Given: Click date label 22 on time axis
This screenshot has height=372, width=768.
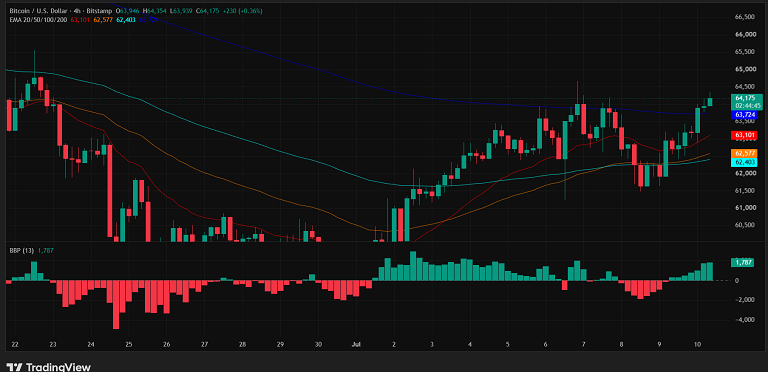Looking at the screenshot, I should coord(15,344).
